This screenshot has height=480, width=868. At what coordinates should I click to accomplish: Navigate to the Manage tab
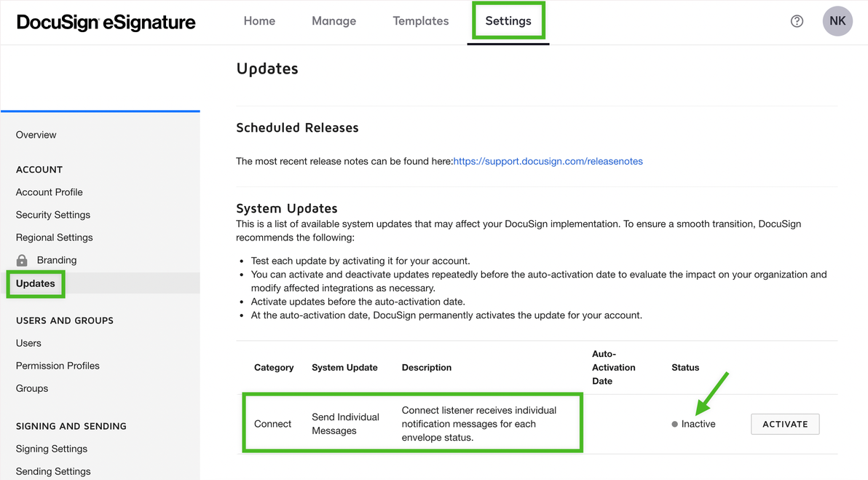334,21
